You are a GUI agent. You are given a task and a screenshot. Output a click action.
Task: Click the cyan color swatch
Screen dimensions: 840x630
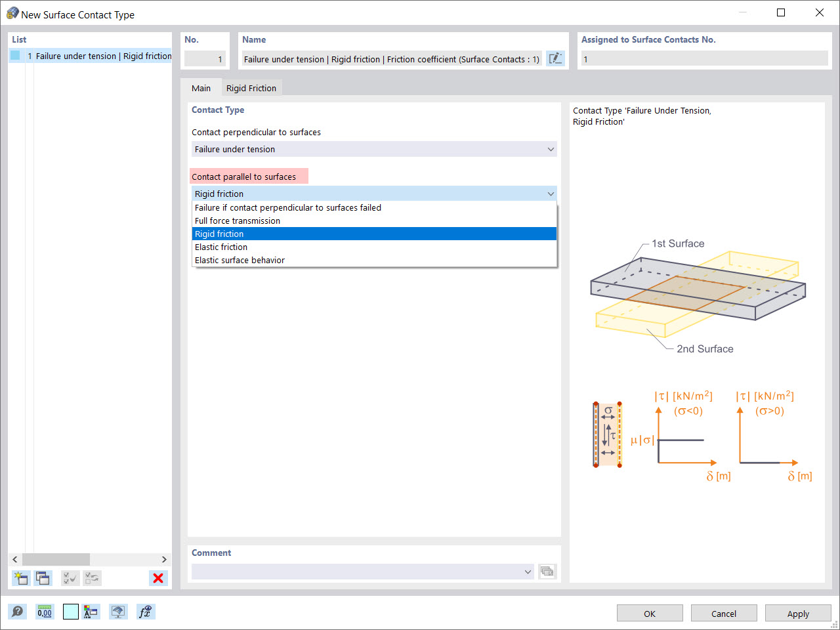70,611
